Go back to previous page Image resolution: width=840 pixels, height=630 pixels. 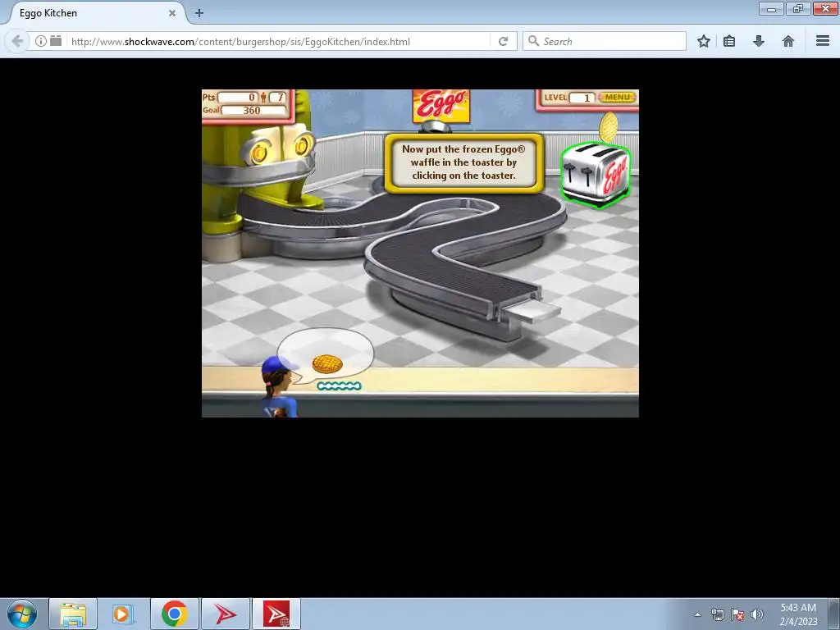[x=17, y=41]
